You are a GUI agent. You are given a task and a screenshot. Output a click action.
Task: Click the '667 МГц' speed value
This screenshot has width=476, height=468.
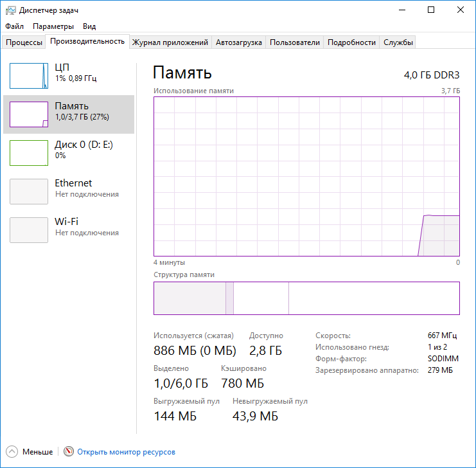tap(442, 336)
